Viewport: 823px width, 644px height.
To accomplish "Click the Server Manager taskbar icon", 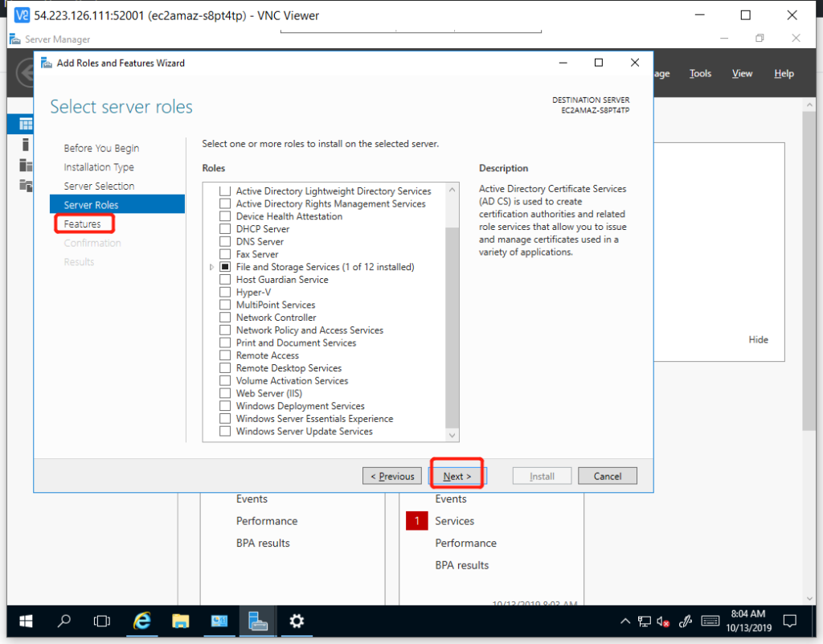I will pos(258,621).
